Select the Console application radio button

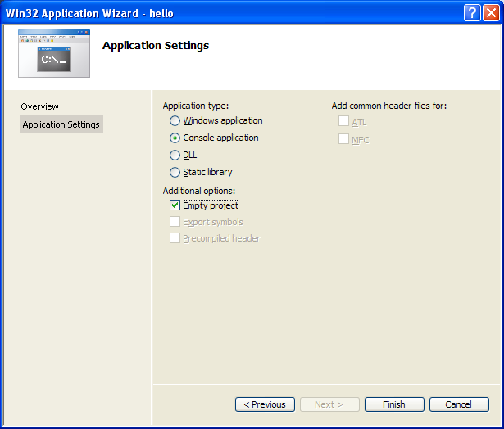pyautogui.click(x=175, y=138)
